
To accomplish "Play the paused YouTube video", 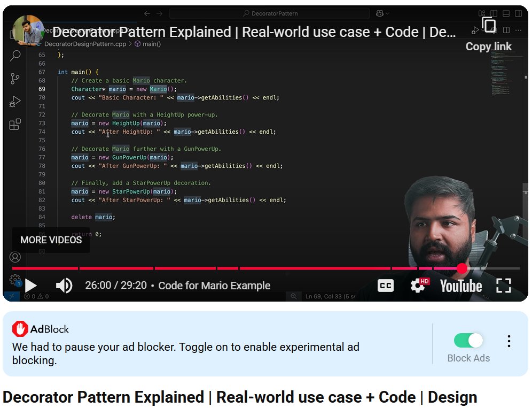I will coord(31,286).
